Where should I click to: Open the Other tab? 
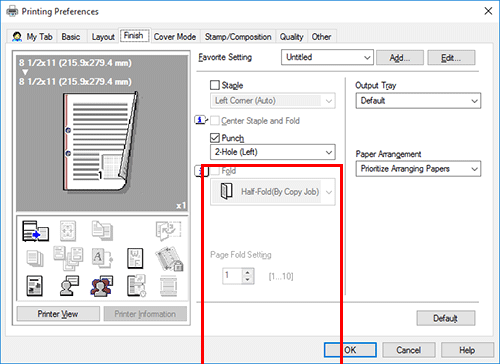321,37
